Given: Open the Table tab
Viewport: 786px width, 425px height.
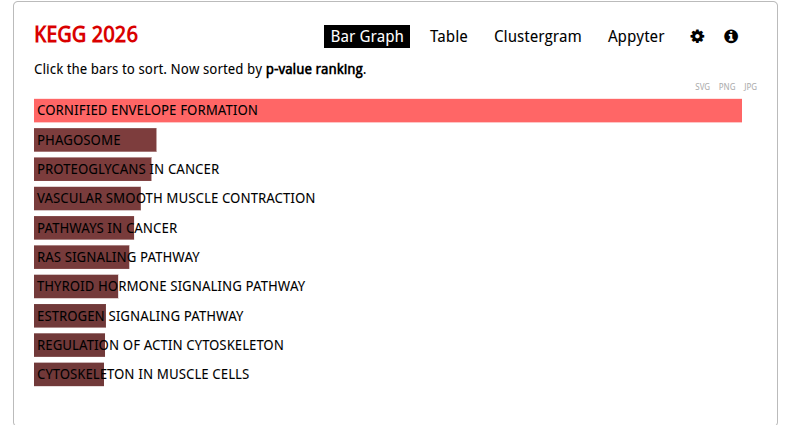Looking at the screenshot, I should click(448, 36).
